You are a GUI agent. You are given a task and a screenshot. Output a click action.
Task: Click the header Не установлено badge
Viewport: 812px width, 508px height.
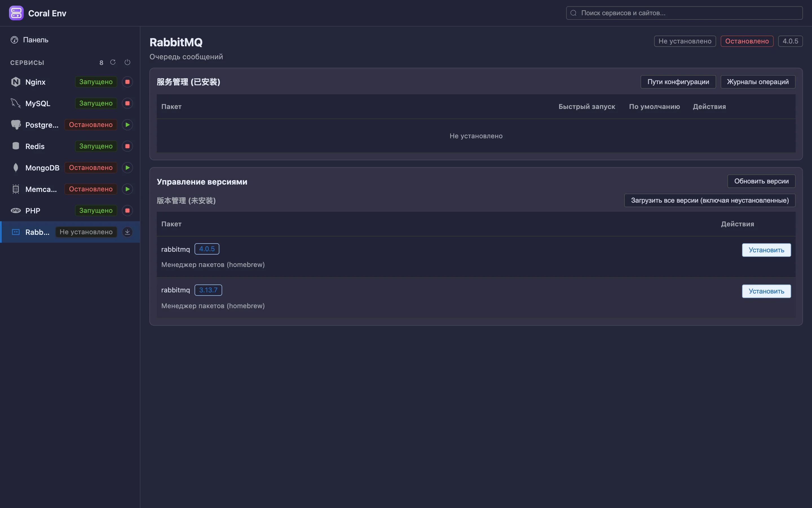pos(685,41)
